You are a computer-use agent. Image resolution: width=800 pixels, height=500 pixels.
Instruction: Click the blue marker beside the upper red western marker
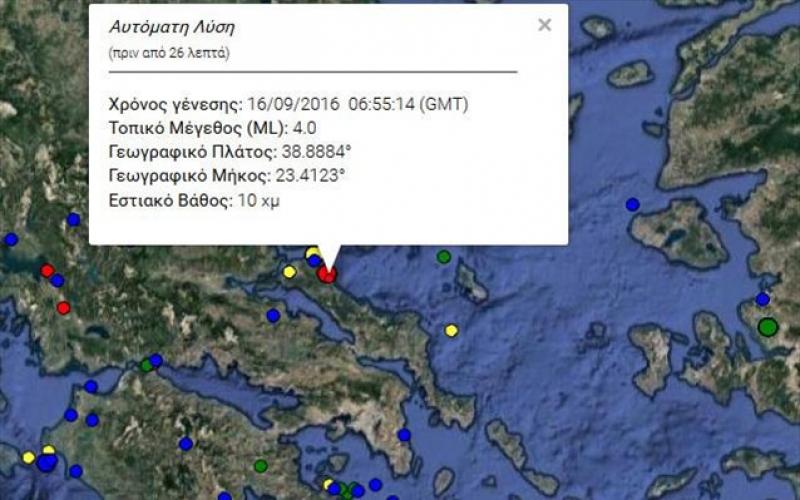(58, 281)
